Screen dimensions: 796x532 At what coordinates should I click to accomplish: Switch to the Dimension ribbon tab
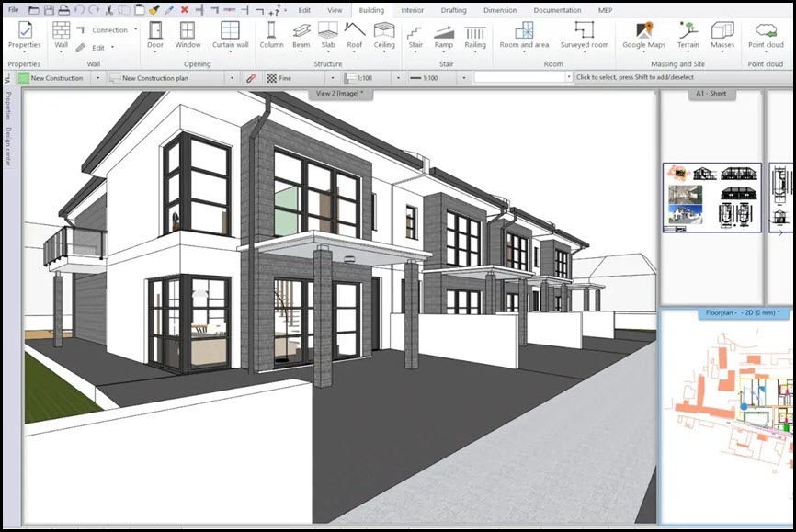(499, 10)
